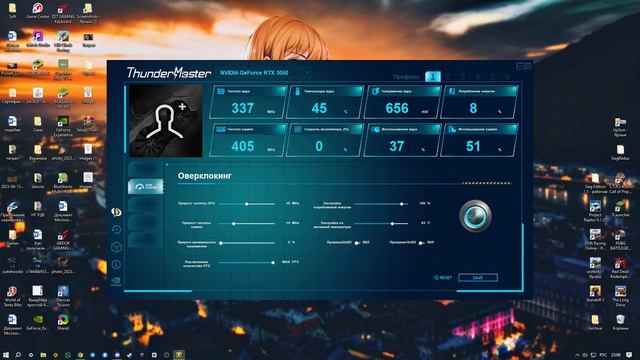Click the circular restore arrow sidebar icon
The height and width of the screenshot is (360, 640).
pos(116,230)
